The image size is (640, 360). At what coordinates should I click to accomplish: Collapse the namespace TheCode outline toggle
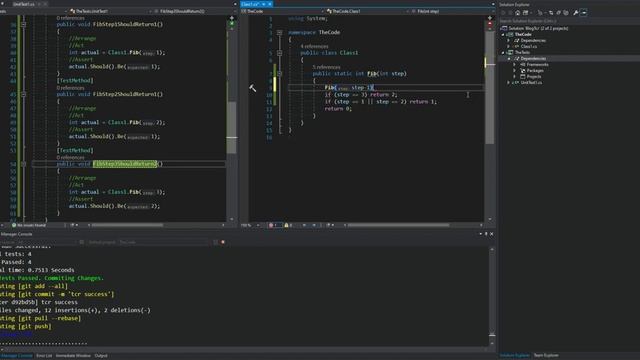(x=280, y=32)
